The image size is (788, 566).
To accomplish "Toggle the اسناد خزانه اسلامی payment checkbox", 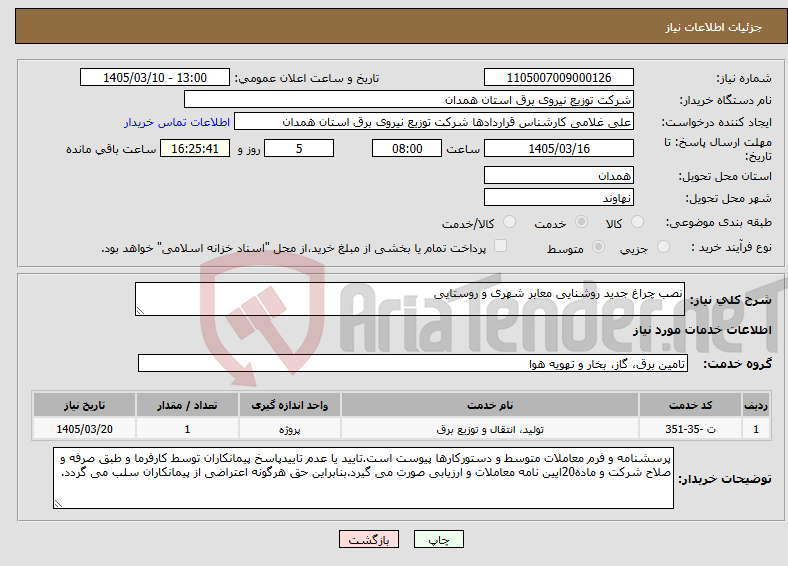I will click(x=500, y=246).
